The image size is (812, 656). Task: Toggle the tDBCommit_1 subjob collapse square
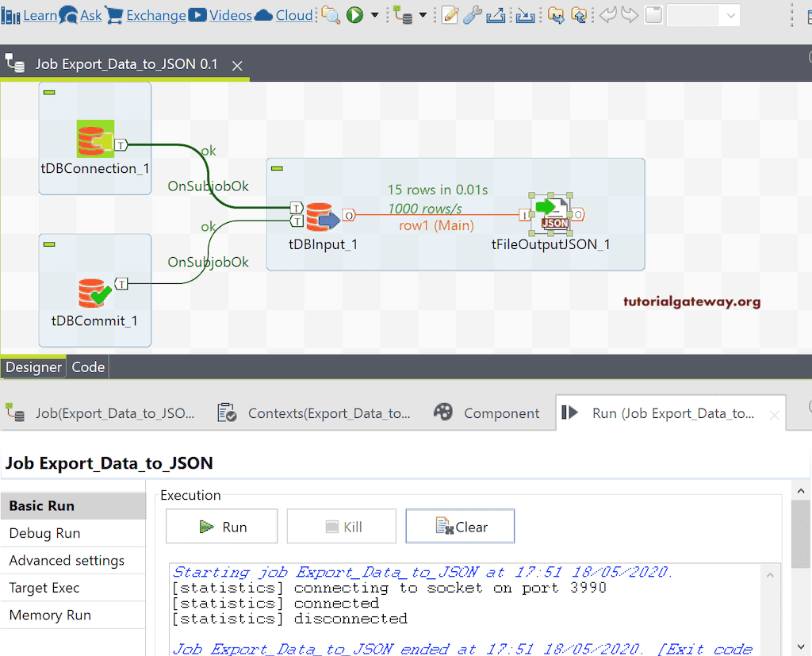tap(49, 244)
